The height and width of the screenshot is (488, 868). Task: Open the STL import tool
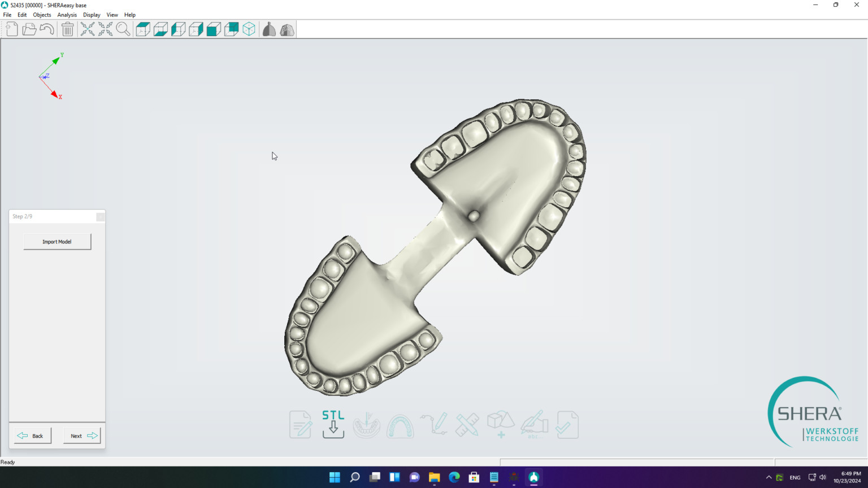333,425
